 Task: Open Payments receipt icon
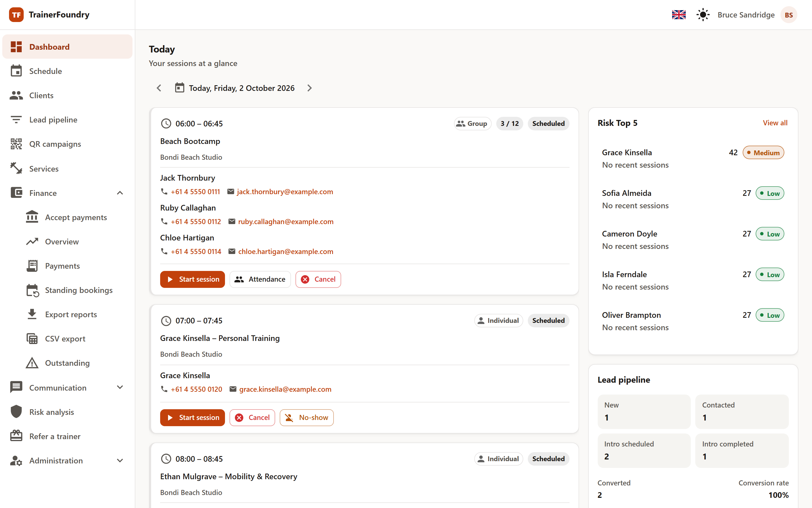tap(32, 266)
